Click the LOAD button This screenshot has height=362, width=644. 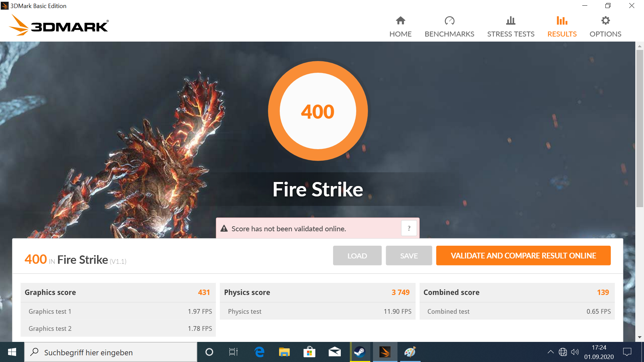(x=357, y=256)
